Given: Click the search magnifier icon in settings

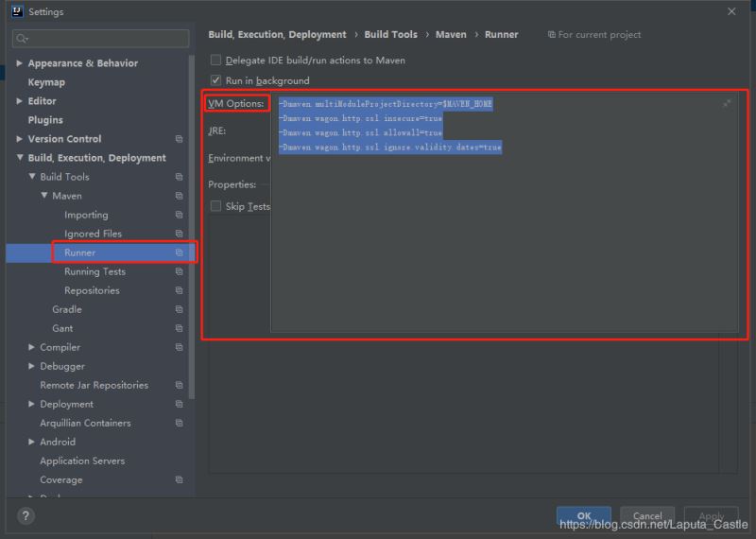Looking at the screenshot, I should pos(22,39).
